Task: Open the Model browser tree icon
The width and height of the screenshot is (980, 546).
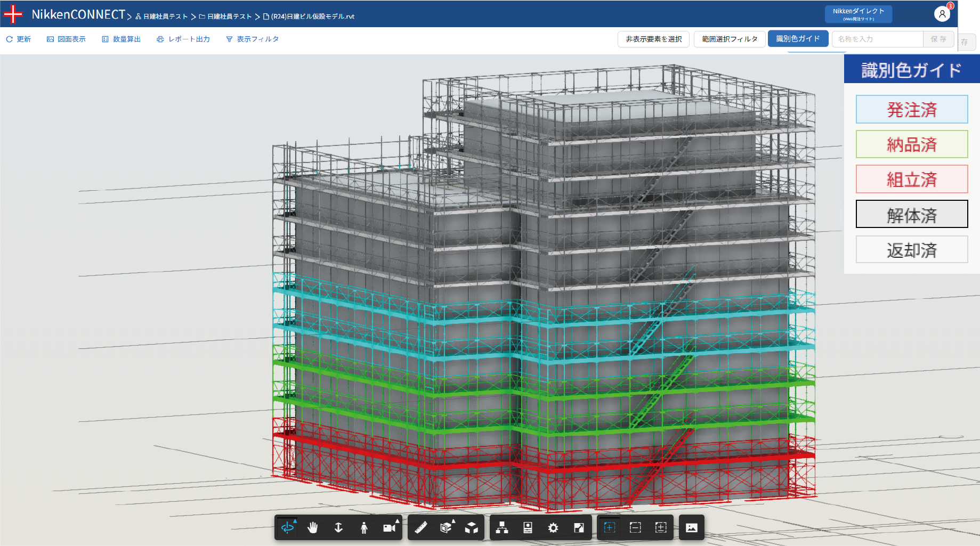Action: tap(502, 527)
